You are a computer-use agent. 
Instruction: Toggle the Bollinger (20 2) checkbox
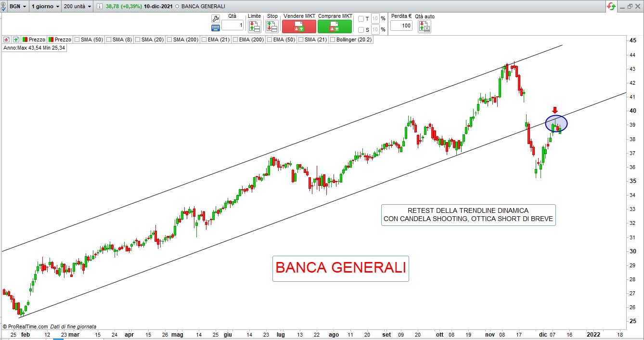pyautogui.click(x=333, y=39)
